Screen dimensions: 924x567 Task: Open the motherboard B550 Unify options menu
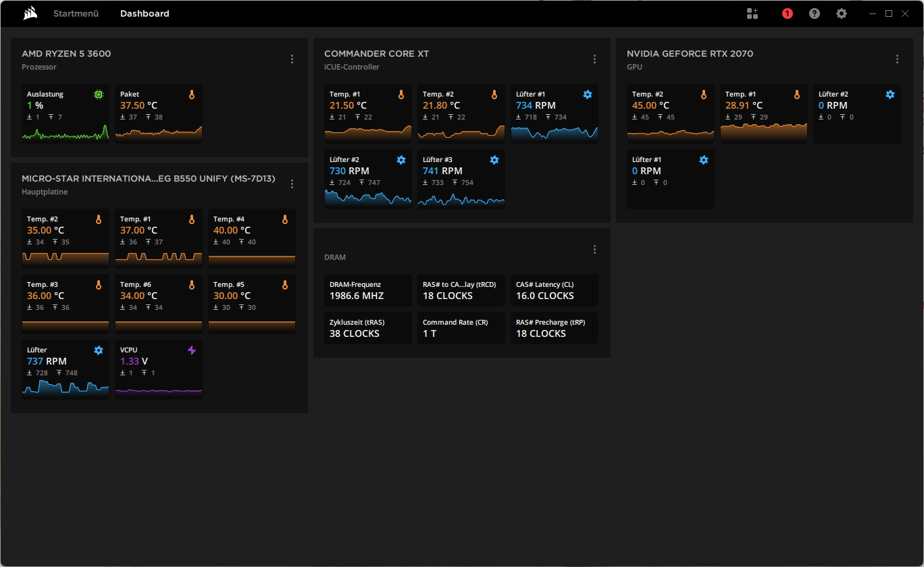[292, 184]
